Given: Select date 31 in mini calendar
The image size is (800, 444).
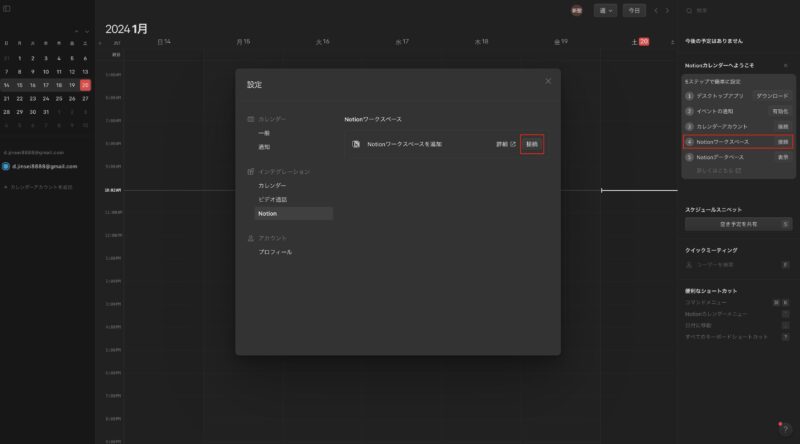Looking at the screenshot, I should coord(46,112).
